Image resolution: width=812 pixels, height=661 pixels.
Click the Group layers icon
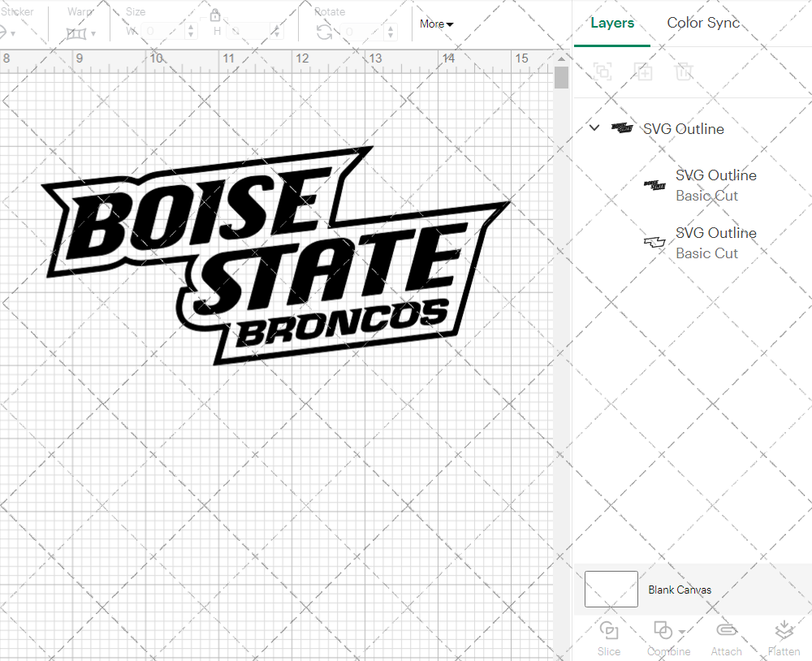[603, 71]
